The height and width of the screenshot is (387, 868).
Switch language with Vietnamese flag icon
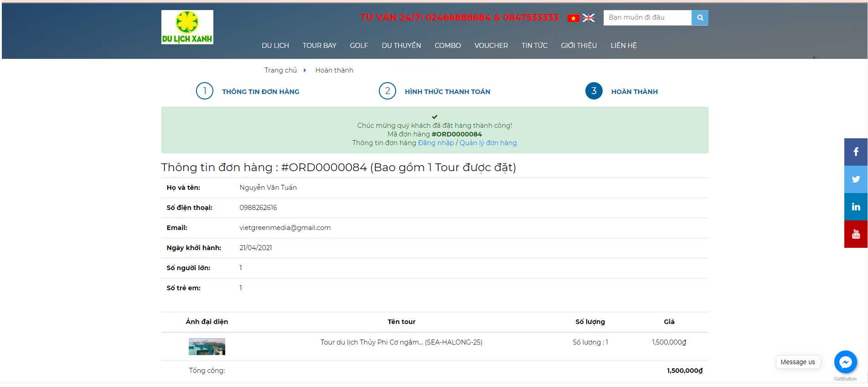(573, 18)
